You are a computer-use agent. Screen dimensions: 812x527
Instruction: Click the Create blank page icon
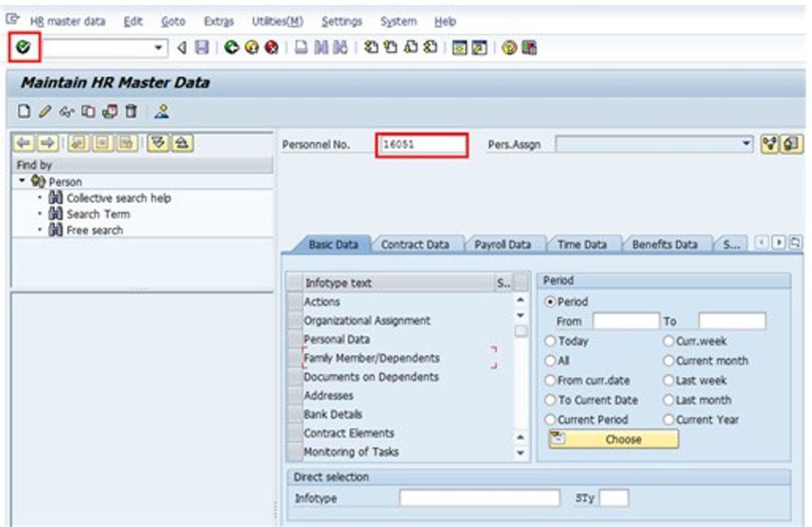[24, 111]
